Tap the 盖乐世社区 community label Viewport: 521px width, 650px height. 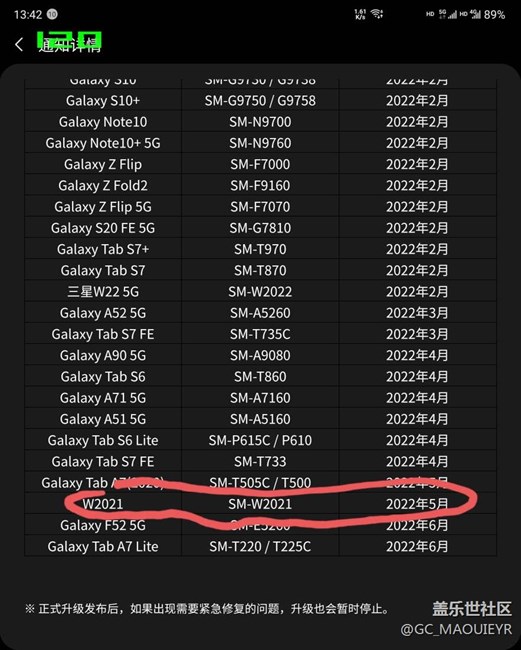coord(472,609)
